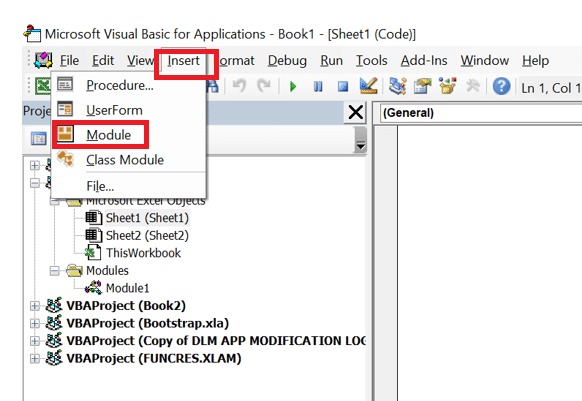Open the Debug menu

[x=287, y=61]
